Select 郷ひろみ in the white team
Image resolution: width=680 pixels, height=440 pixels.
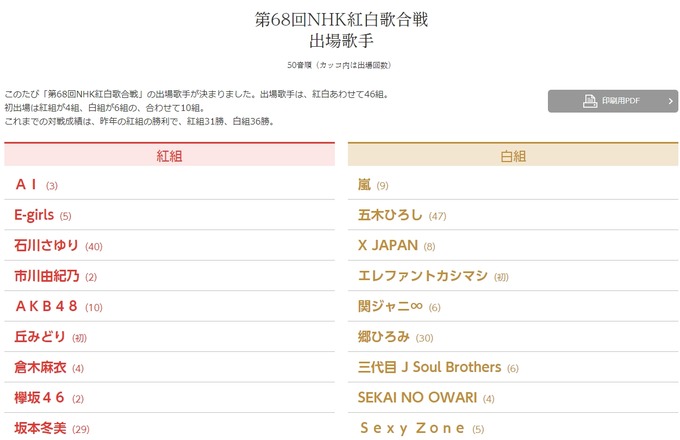(384, 337)
